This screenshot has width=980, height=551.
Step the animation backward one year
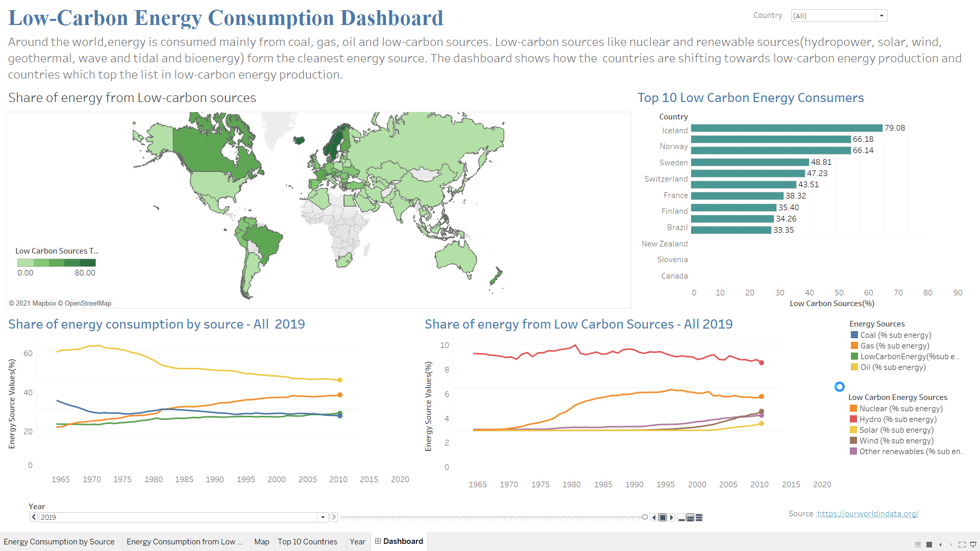(x=654, y=517)
